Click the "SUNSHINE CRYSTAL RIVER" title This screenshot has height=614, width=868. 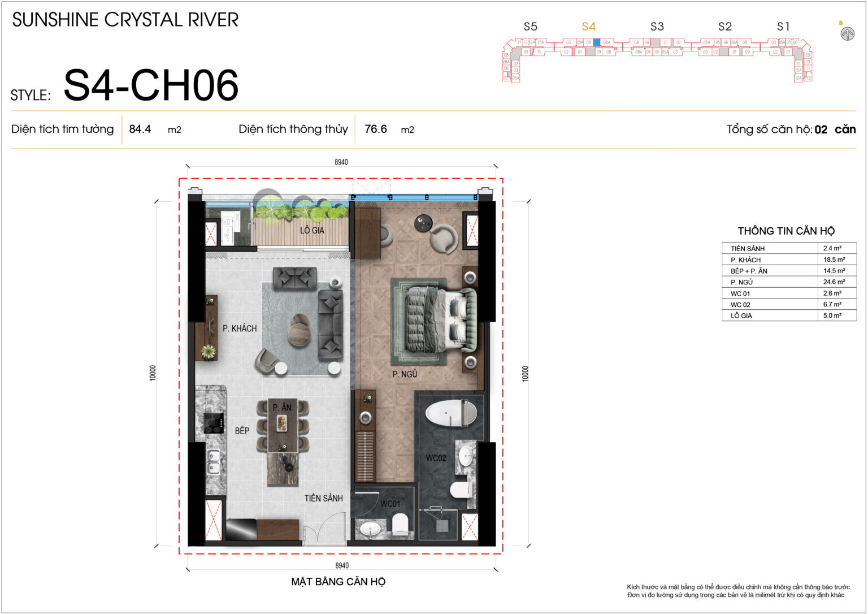[125, 20]
